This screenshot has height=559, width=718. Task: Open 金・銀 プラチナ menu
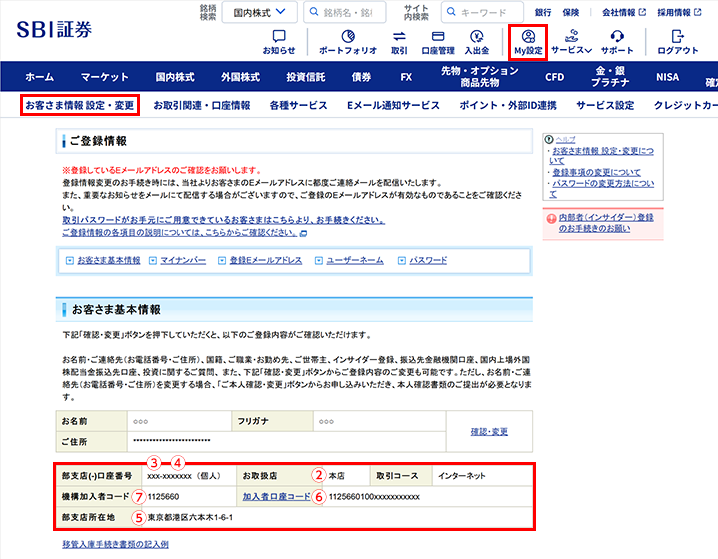(610, 76)
